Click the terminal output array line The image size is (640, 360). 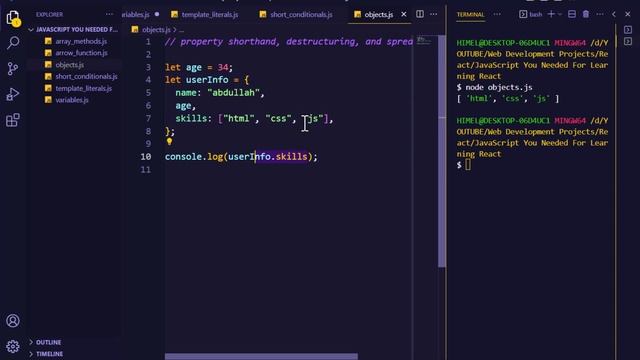[508, 98]
